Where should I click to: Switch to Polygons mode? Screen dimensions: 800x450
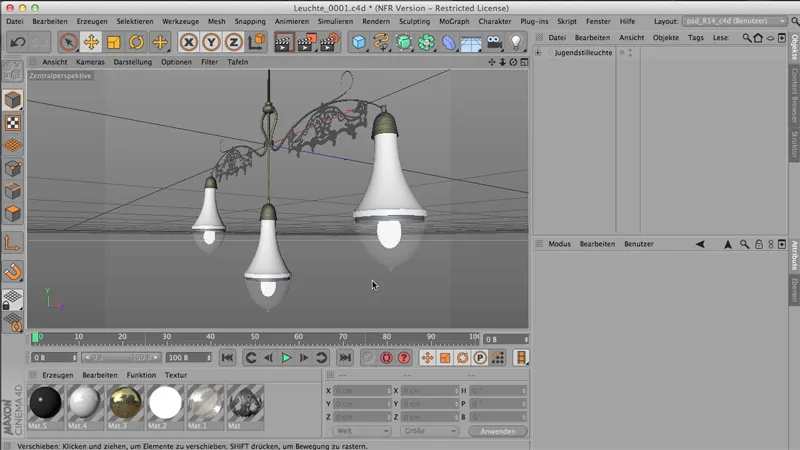pyautogui.click(x=13, y=213)
